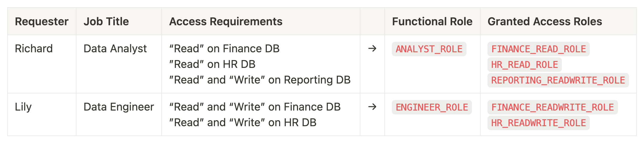The image size is (644, 143).
Task: Select the Granted Access Roles header
Action: point(544,22)
